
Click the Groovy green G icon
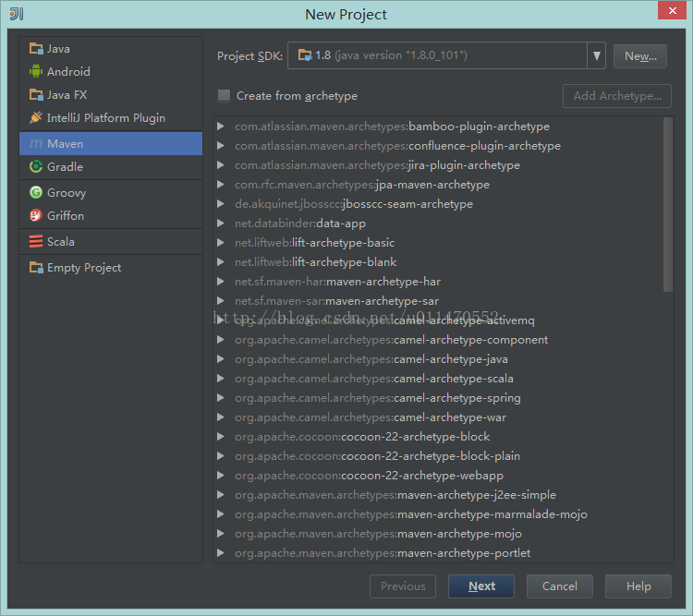(x=36, y=192)
